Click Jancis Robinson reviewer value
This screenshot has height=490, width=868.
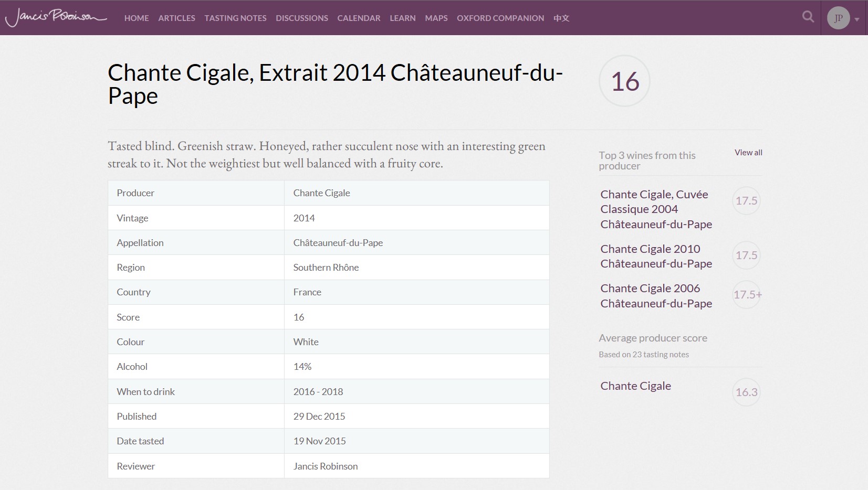(326, 466)
